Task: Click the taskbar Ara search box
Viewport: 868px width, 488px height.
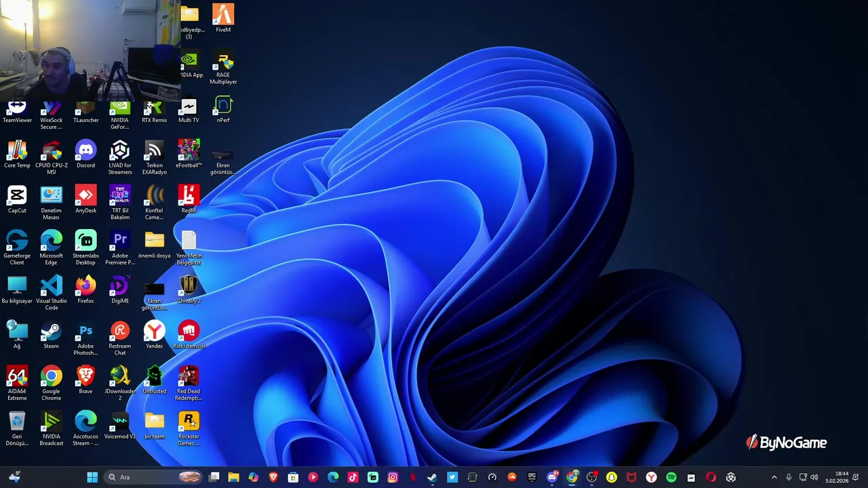Action: [x=153, y=477]
